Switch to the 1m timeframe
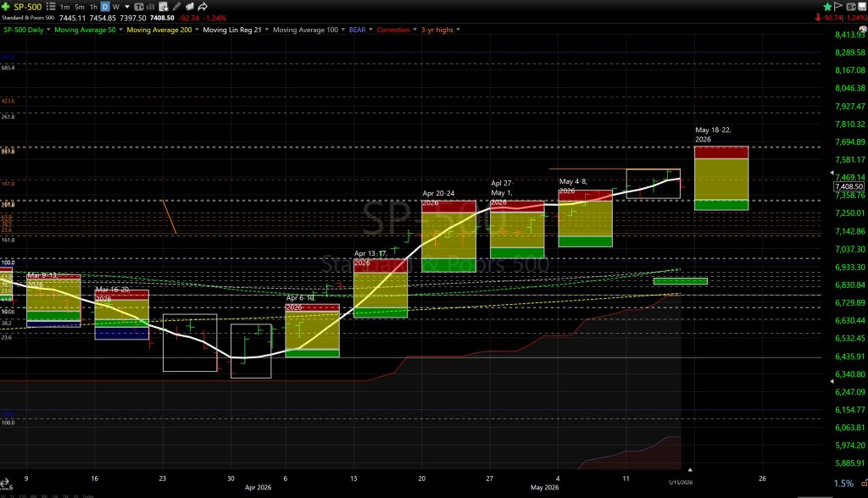Image resolution: width=868 pixels, height=498 pixels. click(x=64, y=7)
